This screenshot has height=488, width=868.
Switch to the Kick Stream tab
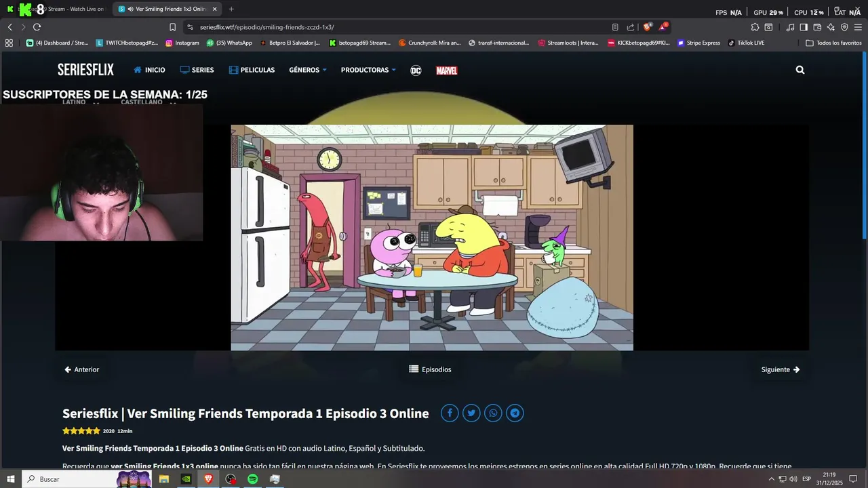[x=56, y=9]
